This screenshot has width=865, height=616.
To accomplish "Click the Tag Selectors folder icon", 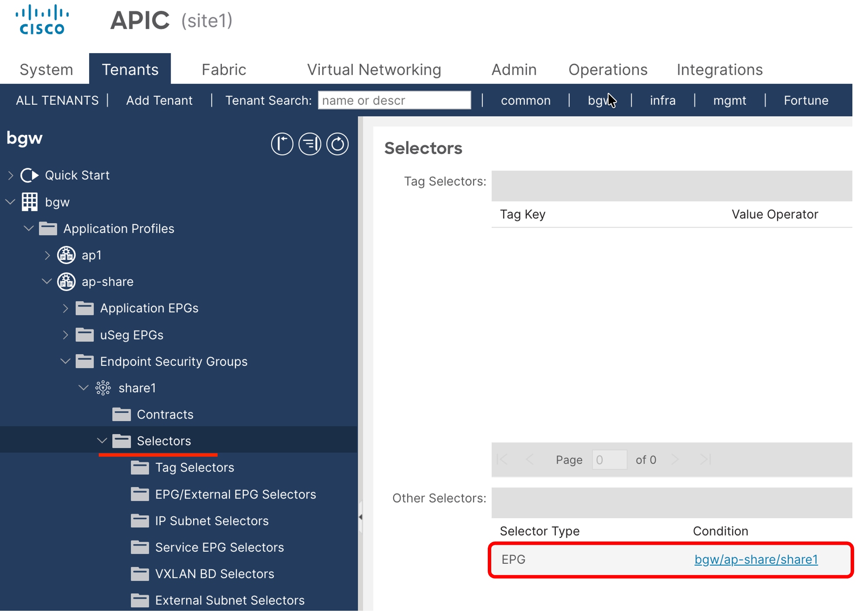I will (140, 467).
